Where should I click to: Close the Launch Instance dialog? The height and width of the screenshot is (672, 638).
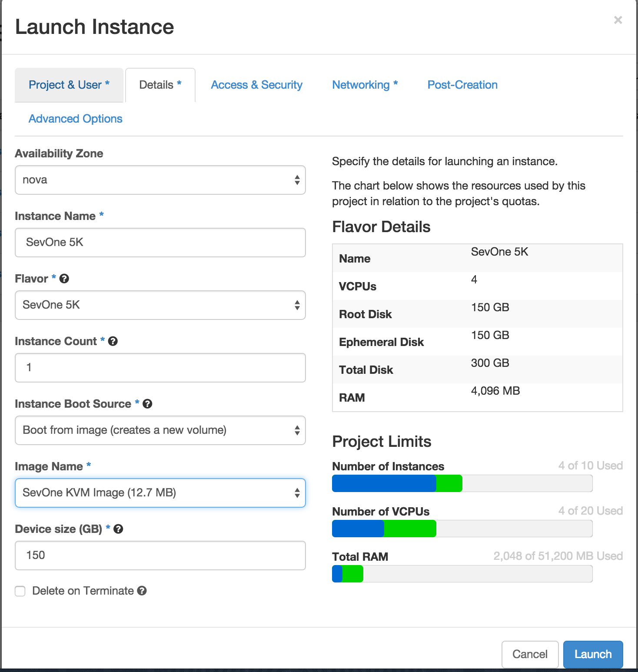[618, 20]
